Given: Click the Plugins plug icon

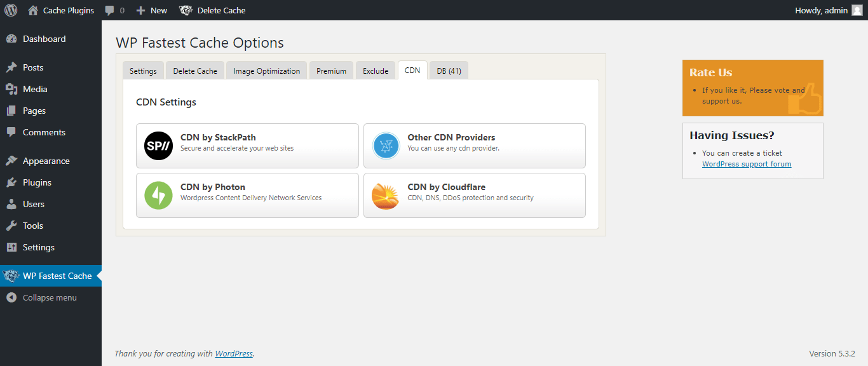Looking at the screenshot, I should [11, 182].
